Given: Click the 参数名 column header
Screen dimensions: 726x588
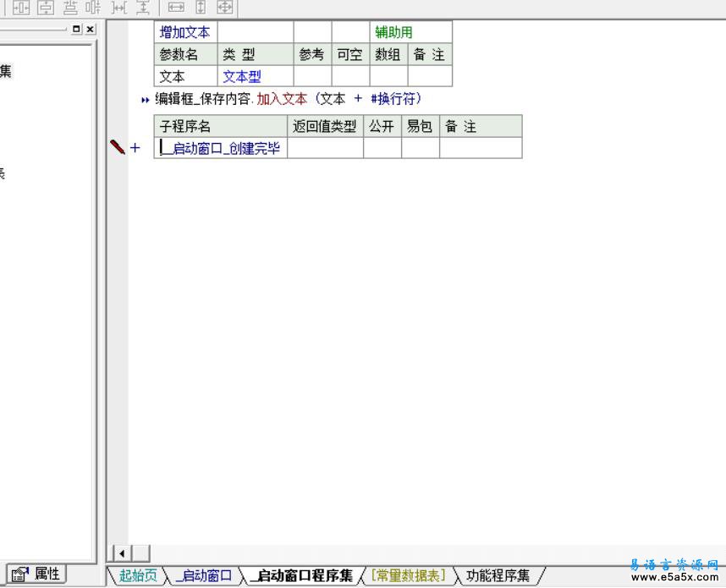Looking at the screenshot, I should (x=185, y=55).
